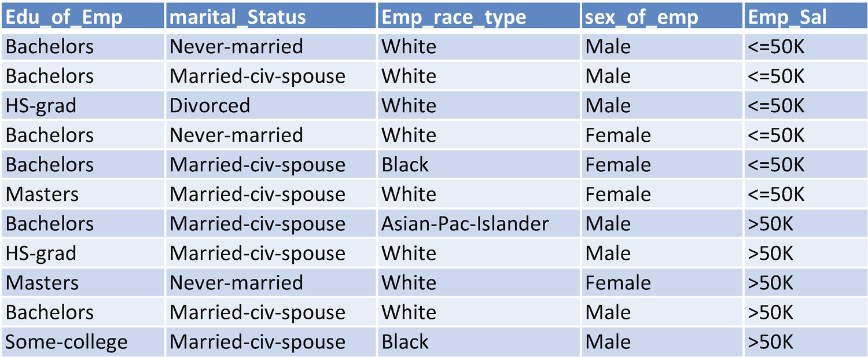
Task: Select Black in the Some-college row
Action: tap(405, 341)
